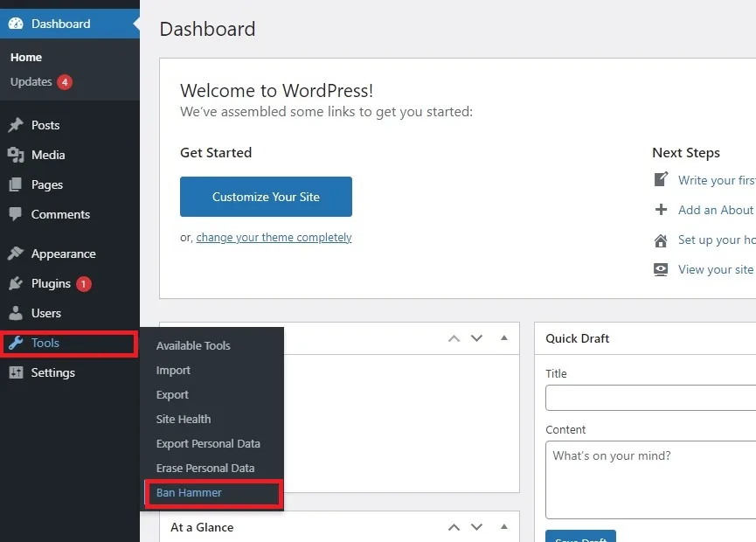Click the pencil icon beside Write your first

coord(661,179)
